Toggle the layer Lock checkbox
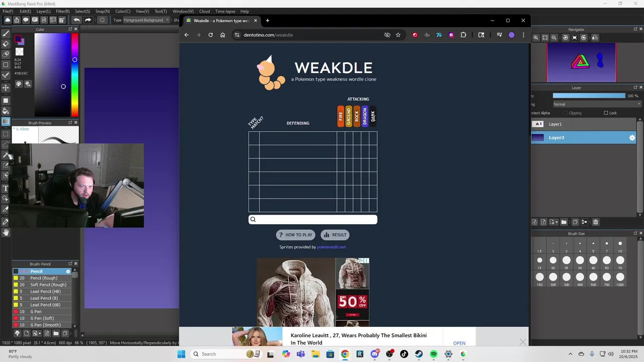This screenshot has width=644, height=362. 606,113
